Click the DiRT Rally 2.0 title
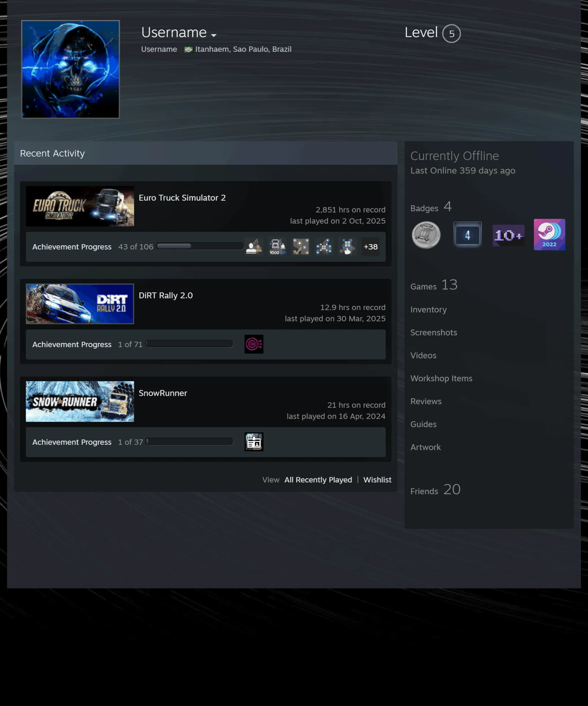This screenshot has height=706, width=588. (166, 295)
